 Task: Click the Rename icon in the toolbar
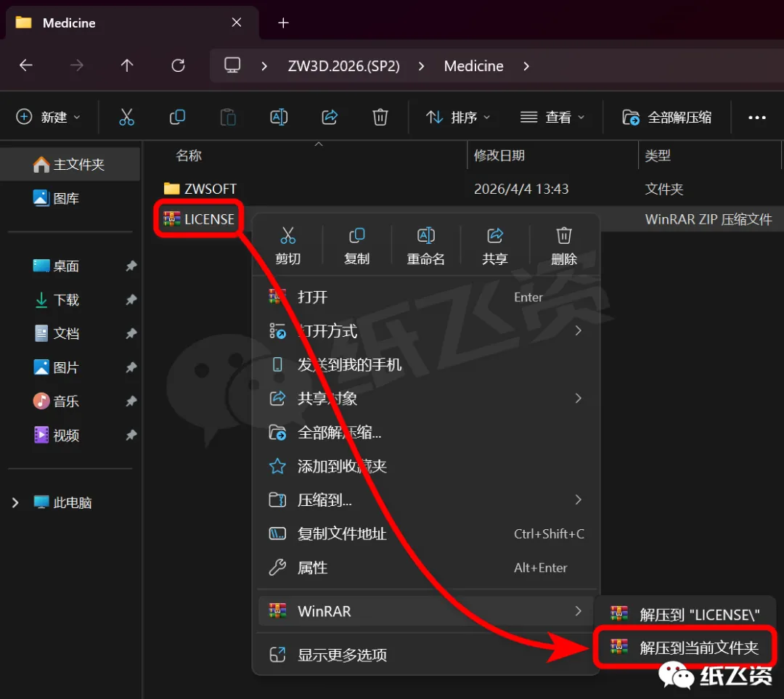(x=279, y=118)
